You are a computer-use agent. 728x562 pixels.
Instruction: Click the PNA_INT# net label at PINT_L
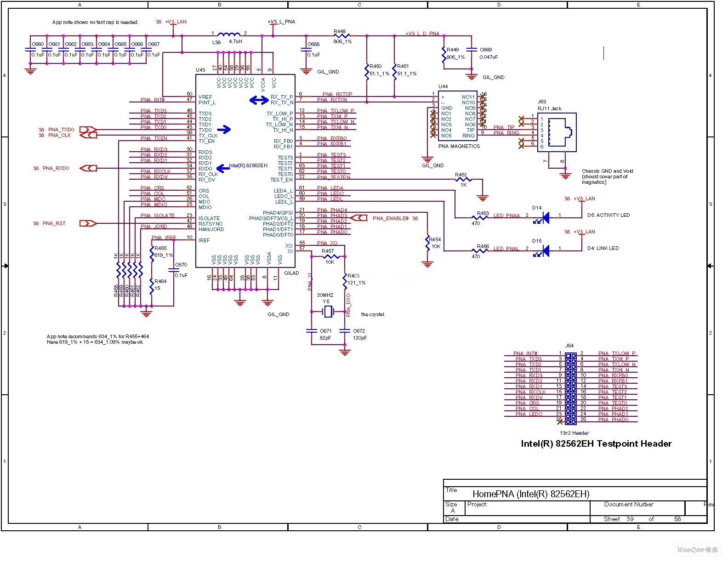tap(153, 100)
